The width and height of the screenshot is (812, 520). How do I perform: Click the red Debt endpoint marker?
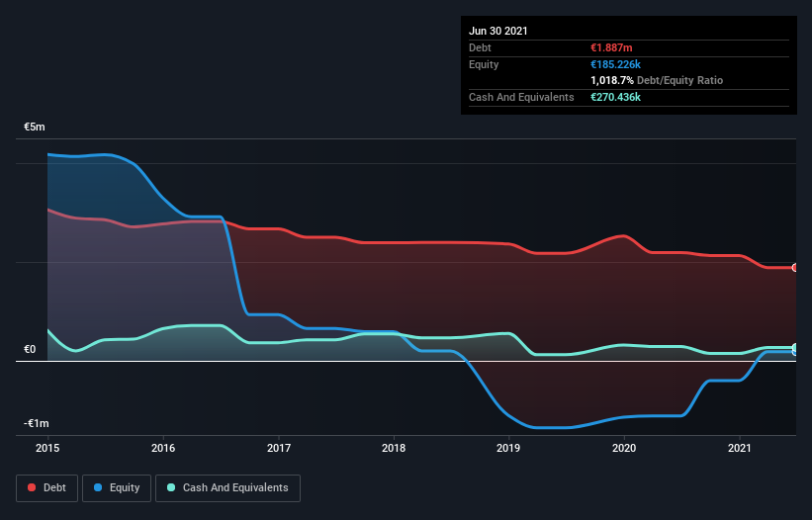795,268
